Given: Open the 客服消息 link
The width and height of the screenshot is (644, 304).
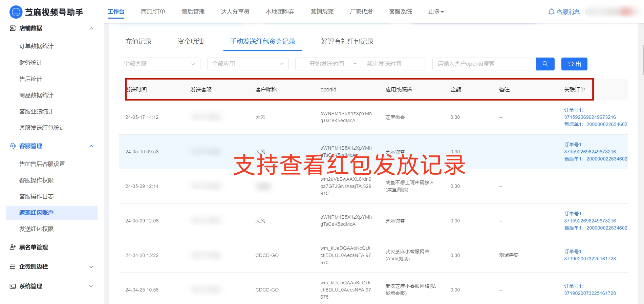Looking at the screenshot, I should [x=568, y=12].
